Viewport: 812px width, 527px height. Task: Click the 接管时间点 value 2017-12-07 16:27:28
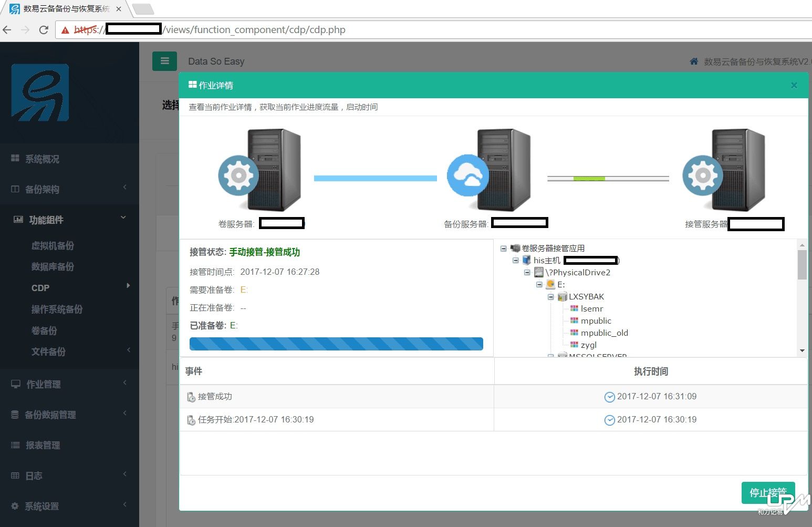pyautogui.click(x=280, y=272)
